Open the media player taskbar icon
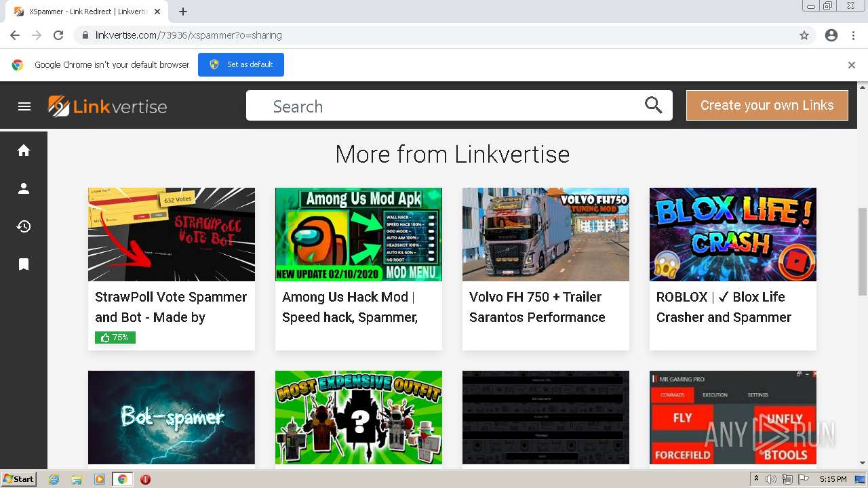The image size is (868, 488). click(x=100, y=479)
